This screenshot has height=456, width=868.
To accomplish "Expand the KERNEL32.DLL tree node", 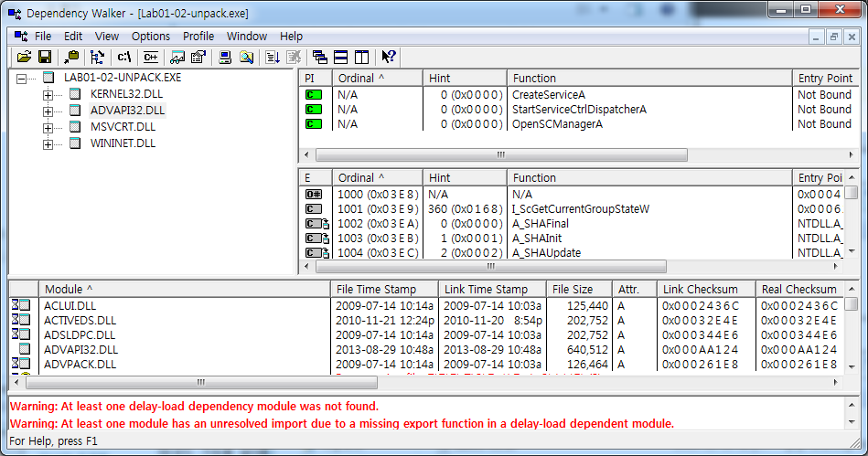I will click(48, 94).
